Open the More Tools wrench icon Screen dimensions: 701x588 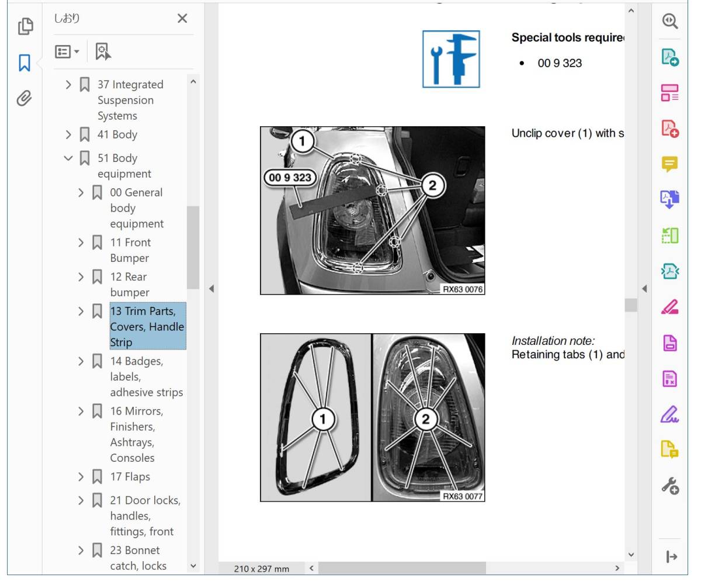[x=669, y=485]
